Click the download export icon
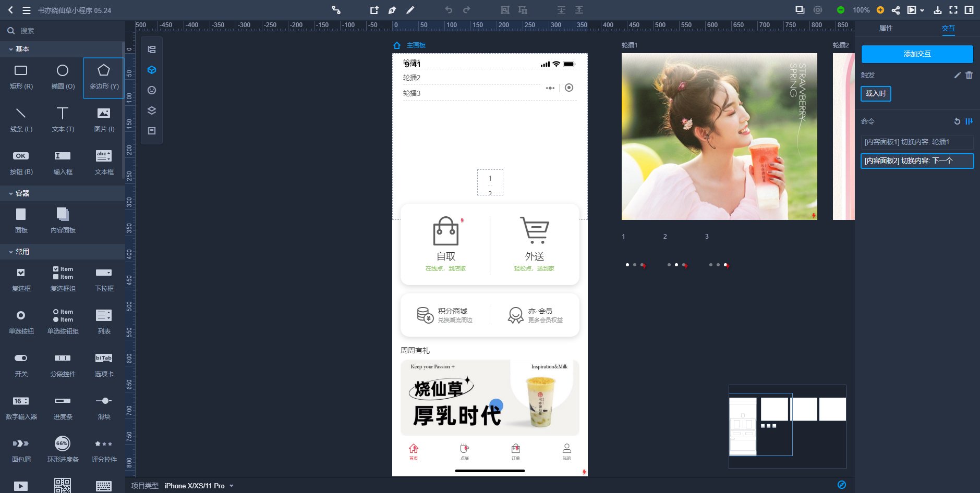This screenshot has width=980, height=493. [x=938, y=10]
